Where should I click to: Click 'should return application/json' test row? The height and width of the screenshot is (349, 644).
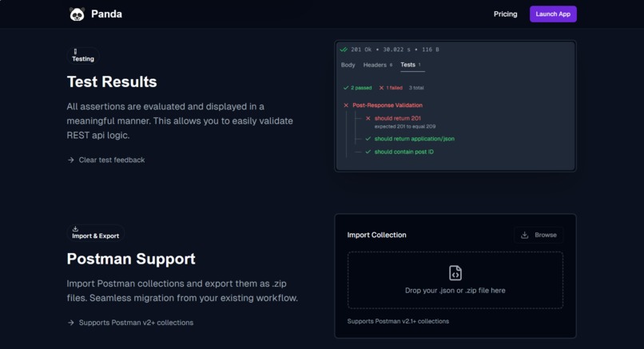point(415,139)
